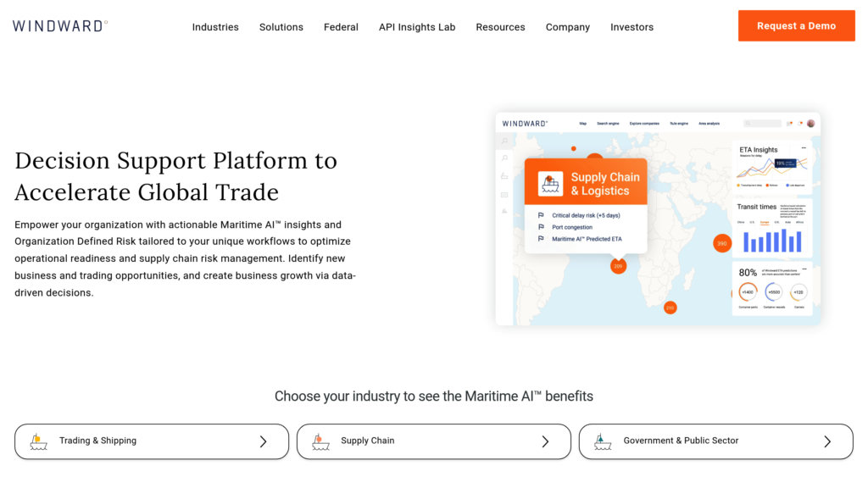
Task: Click the Windward logo in header
Action: click(59, 26)
